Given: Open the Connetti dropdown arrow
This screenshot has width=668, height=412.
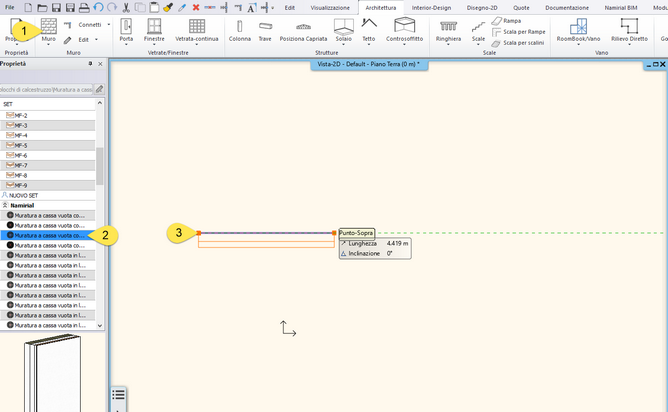Looking at the screenshot, I should 109,25.
